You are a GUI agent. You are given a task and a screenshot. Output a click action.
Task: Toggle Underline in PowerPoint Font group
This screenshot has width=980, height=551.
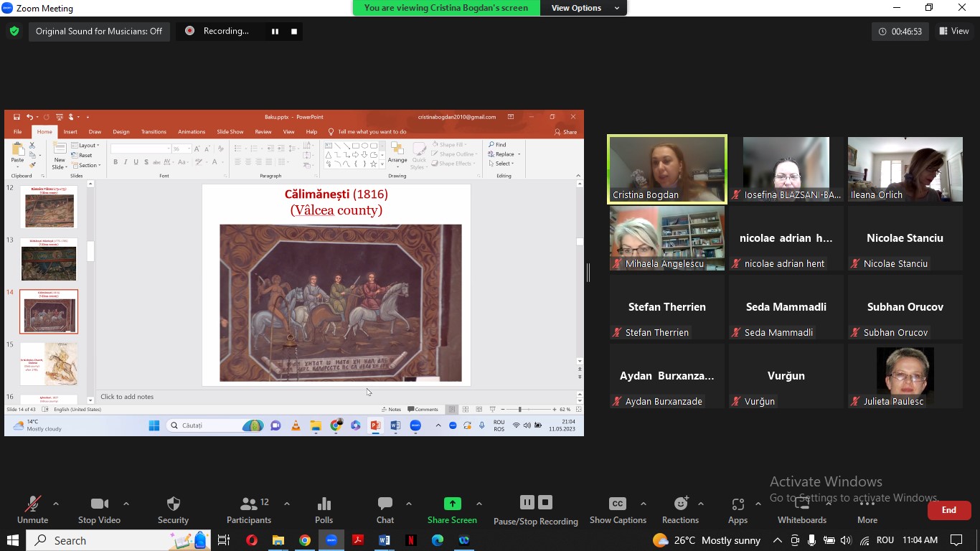(x=135, y=162)
